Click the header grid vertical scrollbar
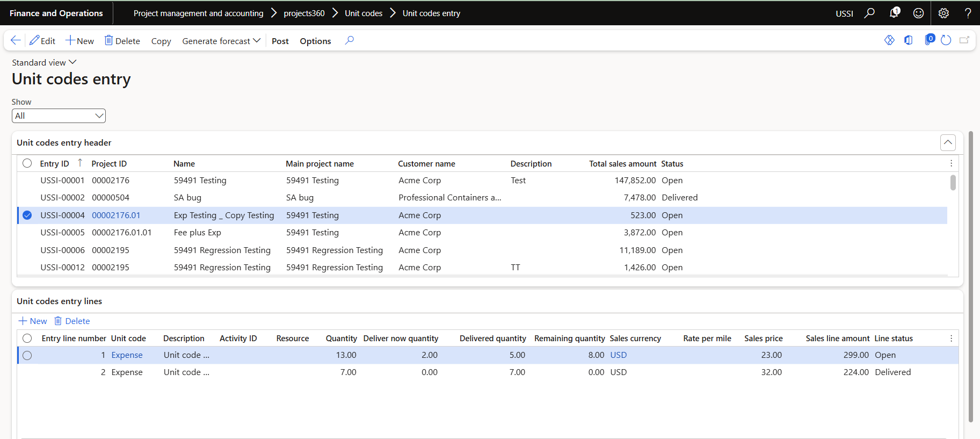 click(x=953, y=183)
